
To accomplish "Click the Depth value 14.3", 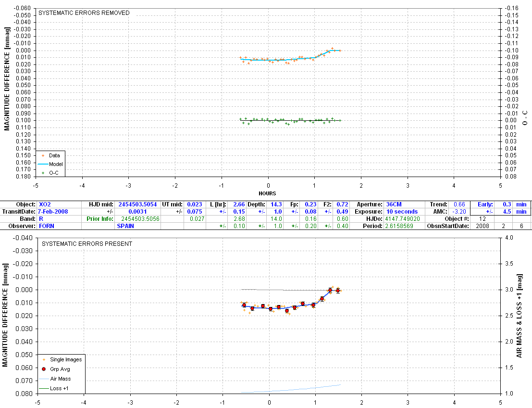I will click(277, 204).
